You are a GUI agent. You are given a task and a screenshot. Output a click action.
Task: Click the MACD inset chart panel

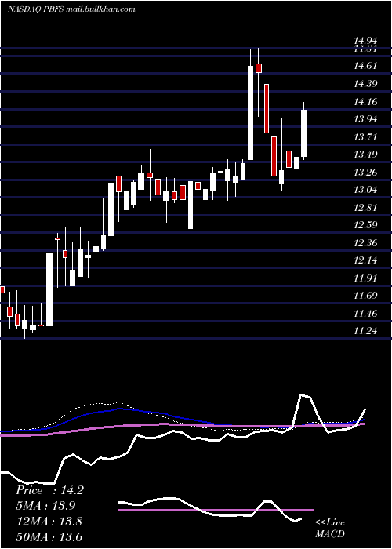(216, 510)
